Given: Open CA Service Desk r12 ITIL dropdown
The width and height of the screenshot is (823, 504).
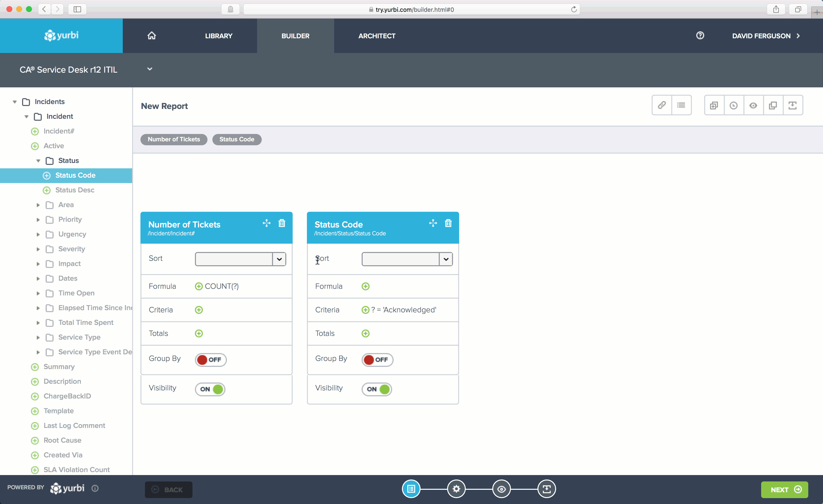Looking at the screenshot, I should tap(150, 69).
